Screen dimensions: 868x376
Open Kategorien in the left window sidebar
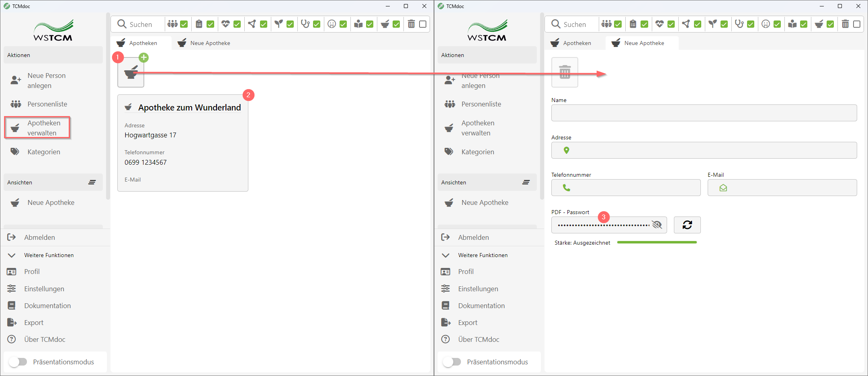coord(43,152)
